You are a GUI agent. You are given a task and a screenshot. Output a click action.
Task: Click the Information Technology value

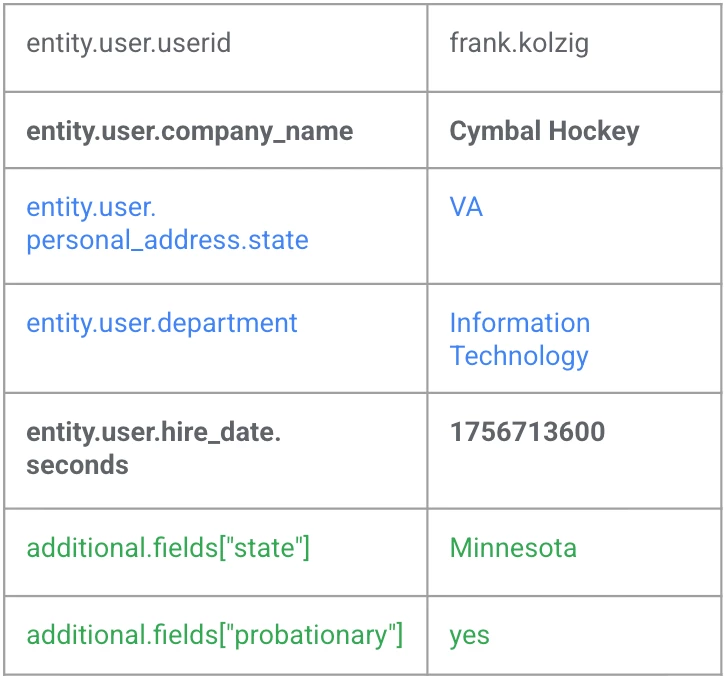[x=520, y=339]
